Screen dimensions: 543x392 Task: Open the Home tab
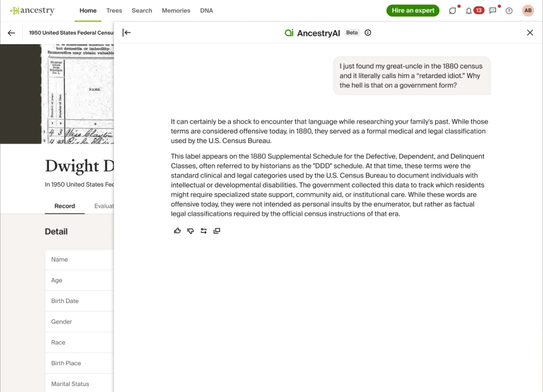pyautogui.click(x=88, y=10)
